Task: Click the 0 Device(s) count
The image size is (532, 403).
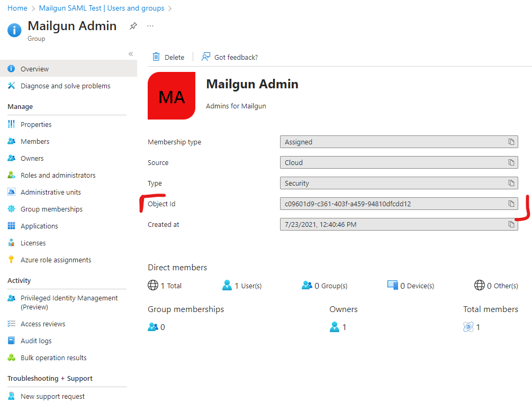Action: tap(411, 286)
